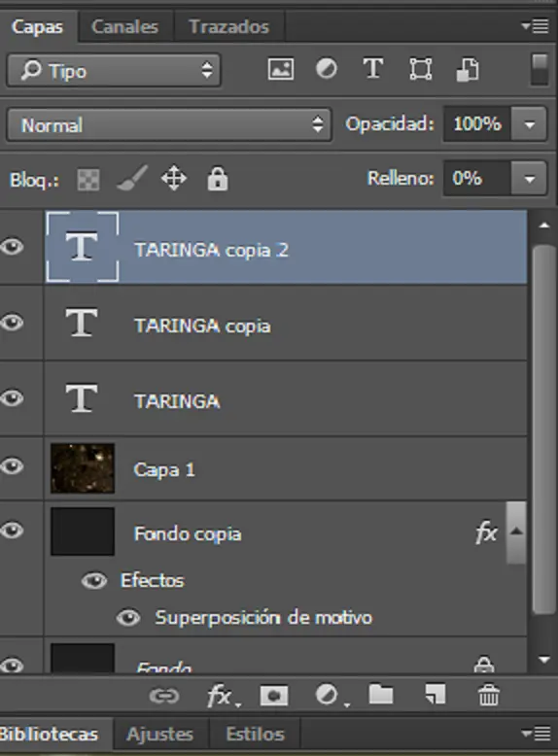Hide the Fondo layer
558x756 pixels.
tap(13, 666)
